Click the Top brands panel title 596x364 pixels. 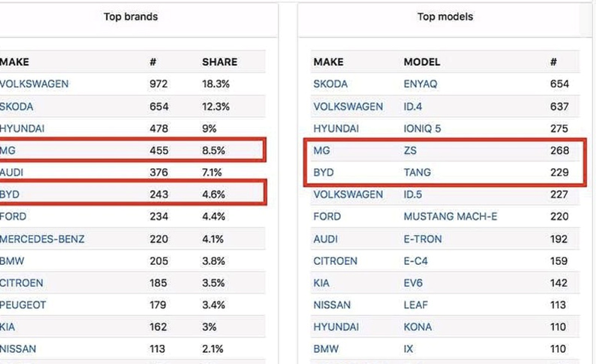pyautogui.click(x=132, y=16)
